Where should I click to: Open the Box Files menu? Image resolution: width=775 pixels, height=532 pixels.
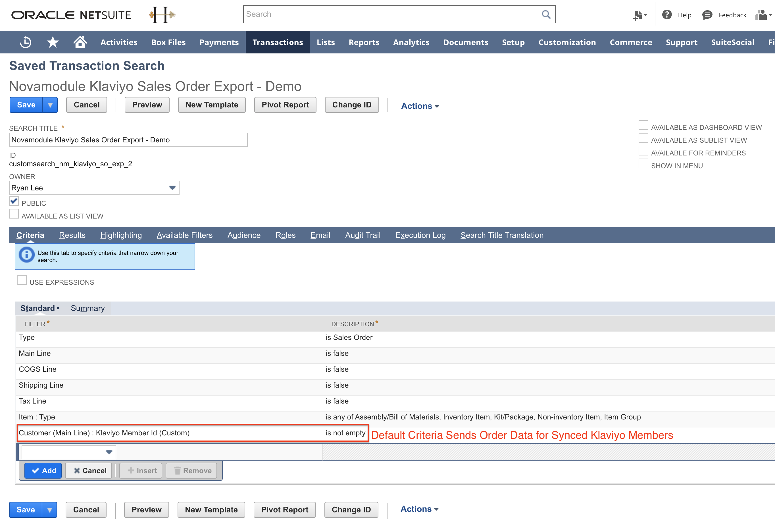[168, 42]
